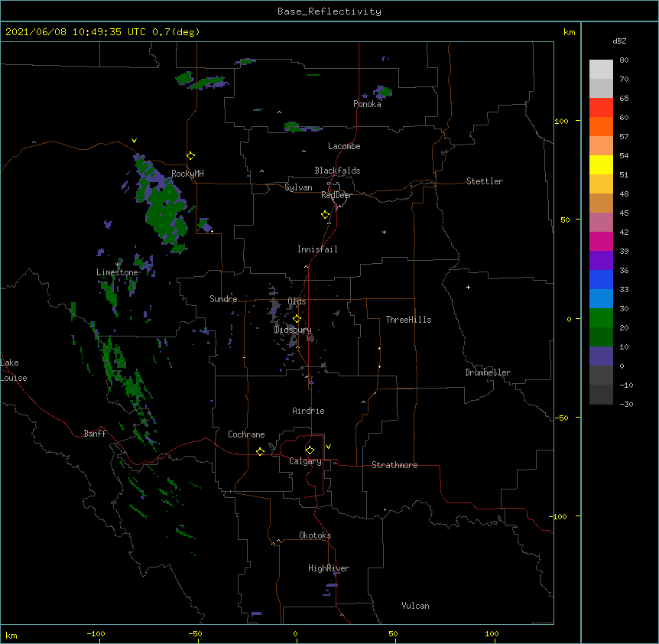
Task: Click the bright green 20-30 dBZ swatch
Action: pyautogui.click(x=601, y=318)
